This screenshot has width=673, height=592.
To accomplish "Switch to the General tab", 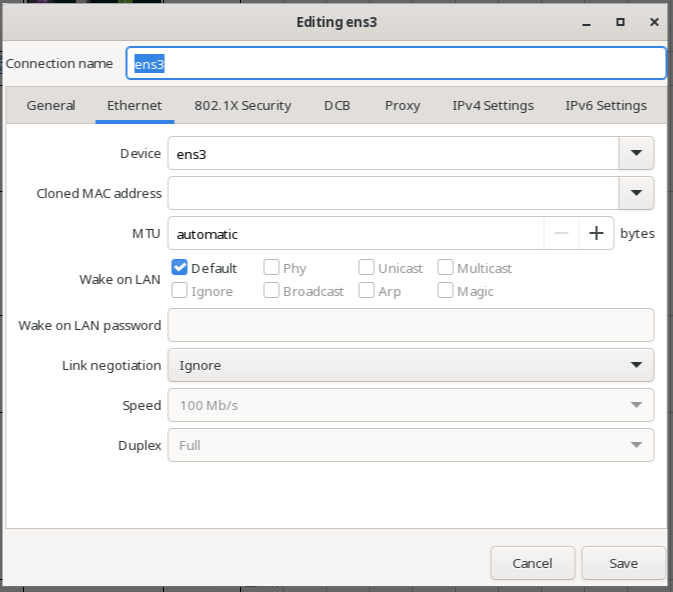I will 51,105.
